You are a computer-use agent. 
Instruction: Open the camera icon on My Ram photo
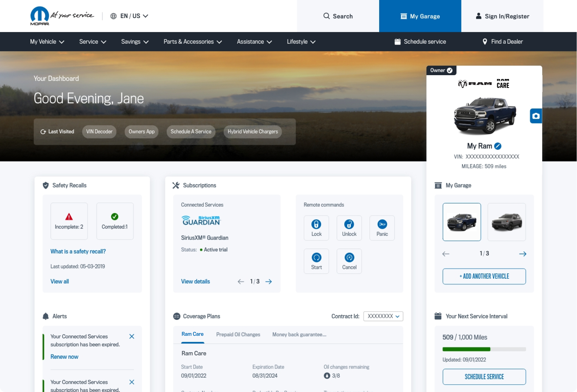coord(535,116)
